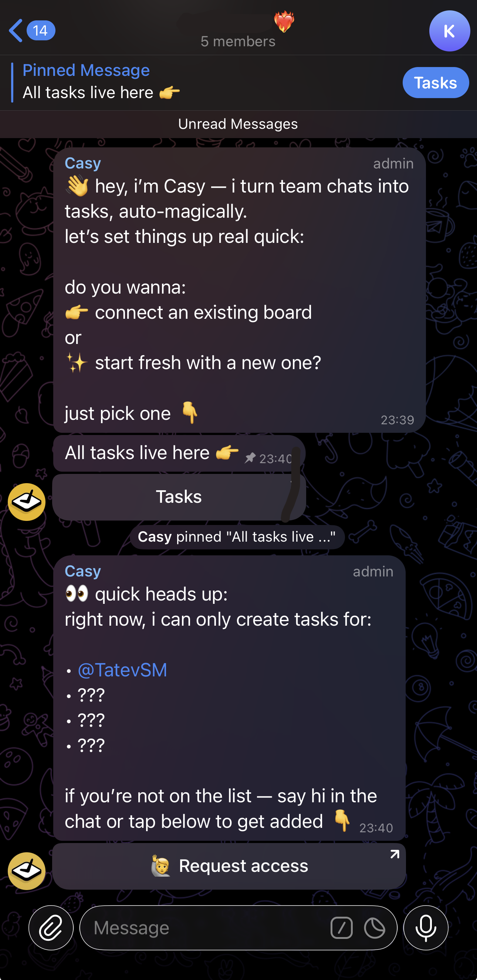Tap 'Casy pinned' service message to jump

[x=237, y=537]
